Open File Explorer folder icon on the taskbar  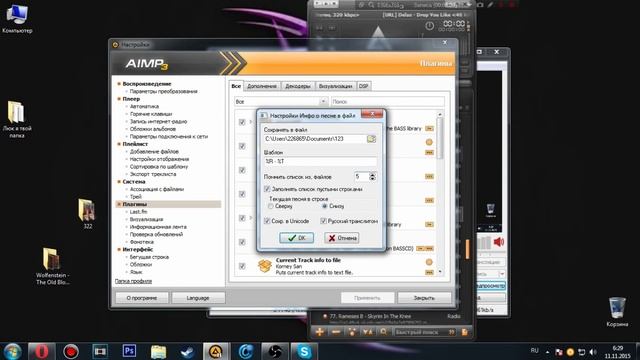coord(158,351)
